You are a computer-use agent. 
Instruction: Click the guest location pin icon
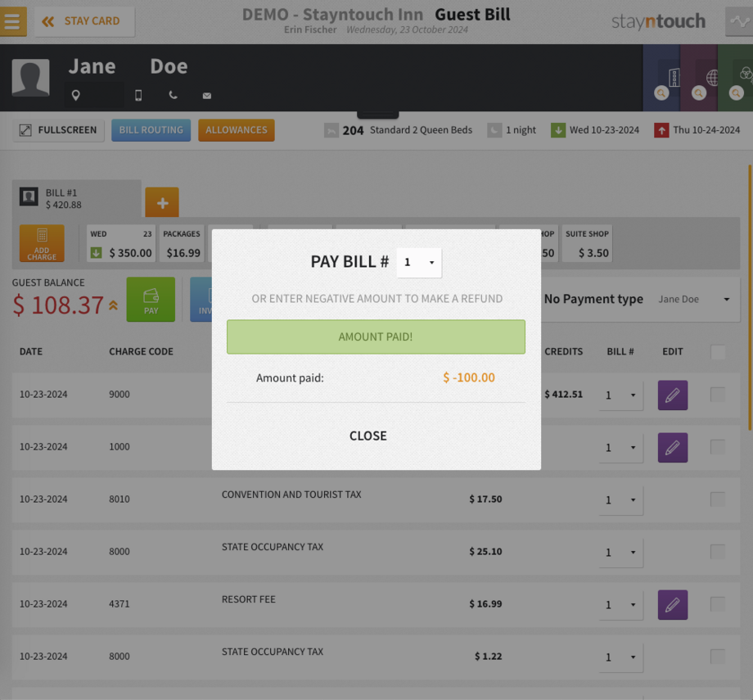click(76, 95)
